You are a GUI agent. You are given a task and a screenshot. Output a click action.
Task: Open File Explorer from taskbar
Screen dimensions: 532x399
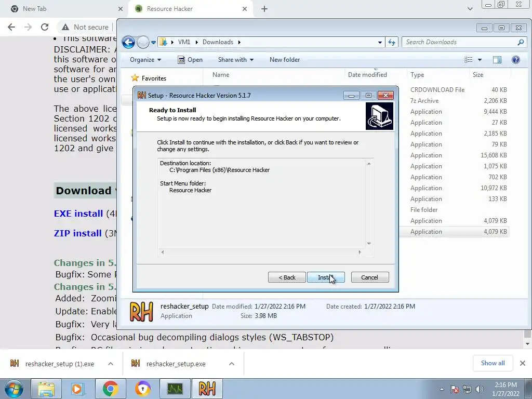coord(46,389)
